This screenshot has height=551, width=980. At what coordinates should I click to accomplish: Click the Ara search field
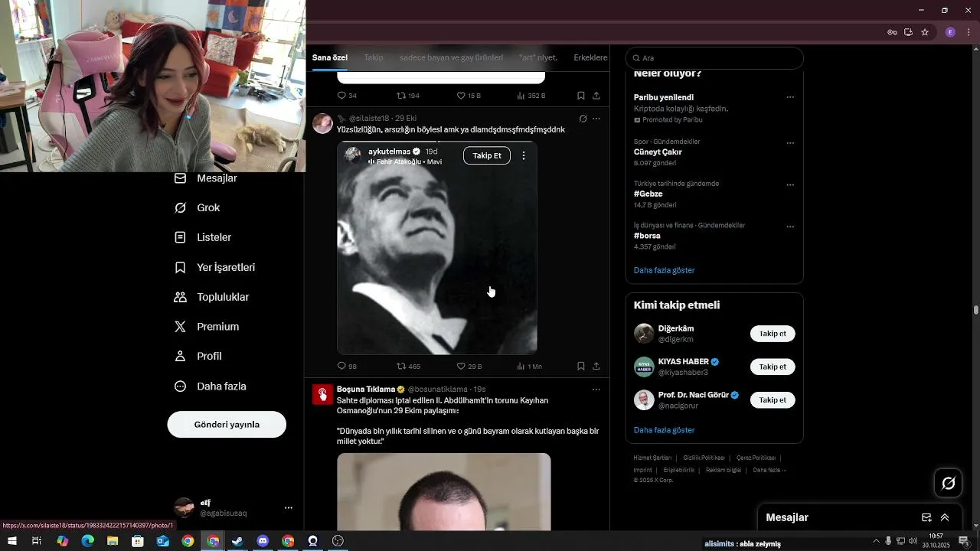coord(714,58)
